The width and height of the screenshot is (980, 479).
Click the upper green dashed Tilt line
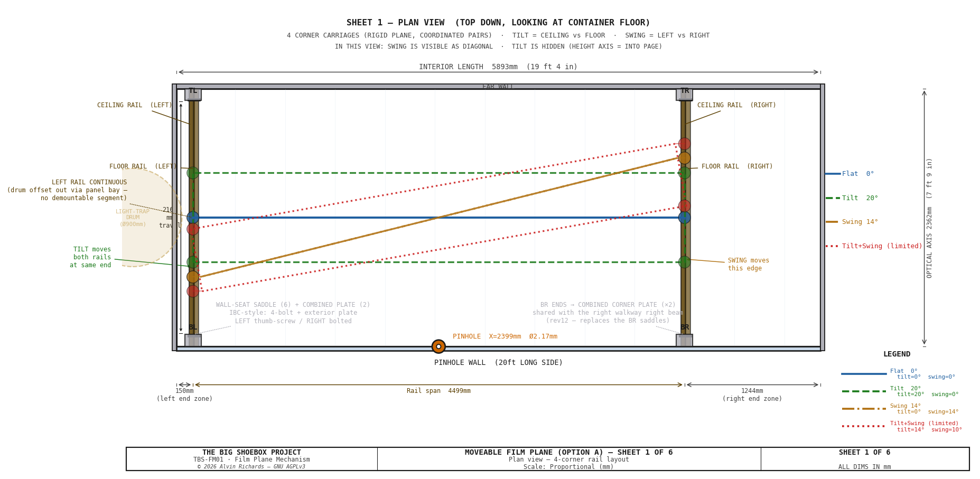[x=438, y=173]
